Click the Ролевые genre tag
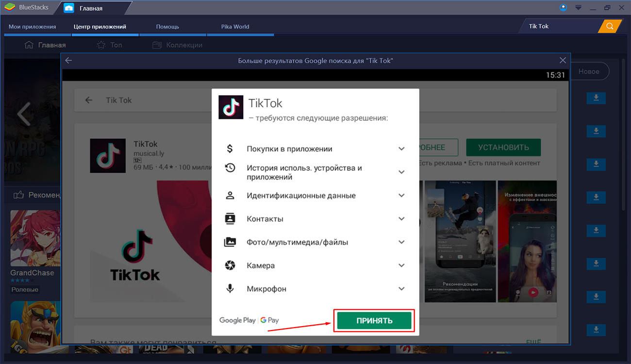Image resolution: width=631 pixels, height=364 pixels. click(x=25, y=290)
